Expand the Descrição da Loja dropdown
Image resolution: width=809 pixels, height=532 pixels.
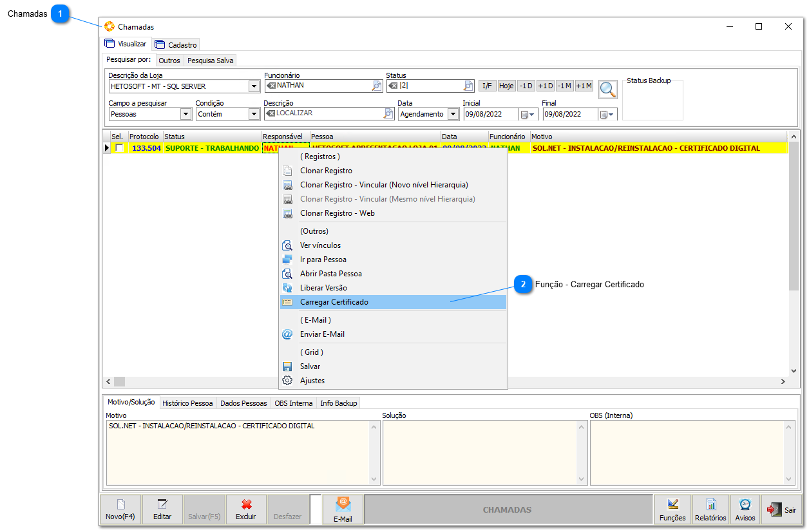point(254,86)
